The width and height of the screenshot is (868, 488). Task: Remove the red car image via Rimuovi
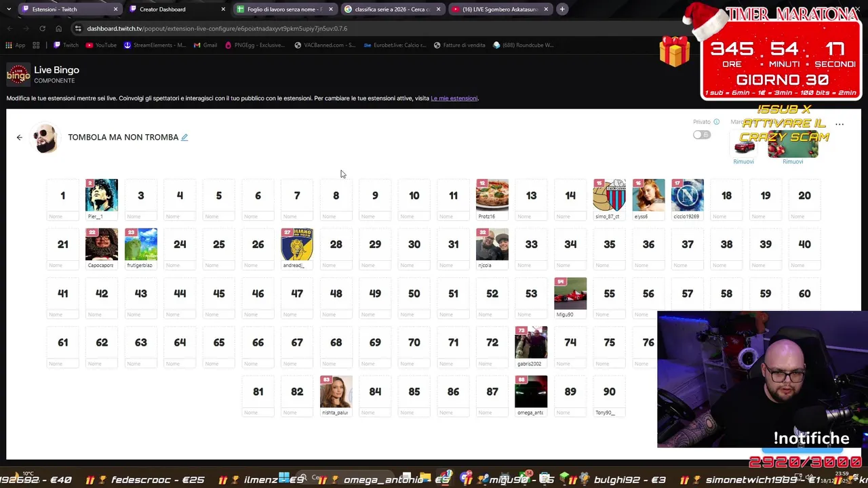(x=743, y=161)
